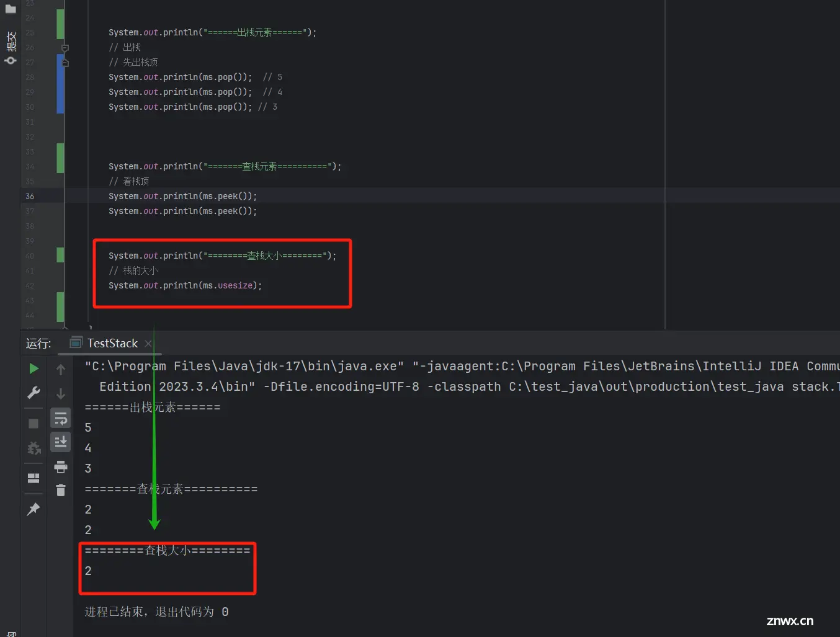This screenshot has height=637, width=840.
Task: Toggle soft-wrap in the console output
Action: [x=61, y=419]
